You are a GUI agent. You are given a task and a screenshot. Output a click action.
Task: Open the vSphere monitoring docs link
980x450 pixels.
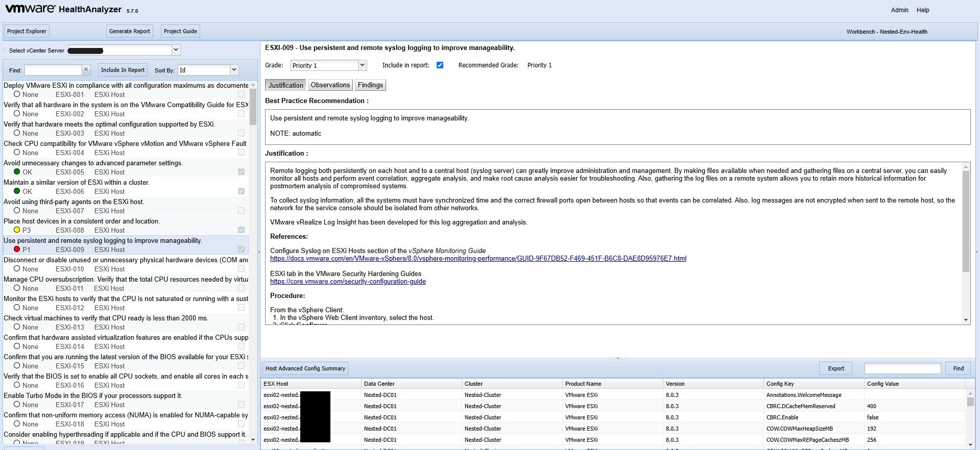(x=478, y=259)
